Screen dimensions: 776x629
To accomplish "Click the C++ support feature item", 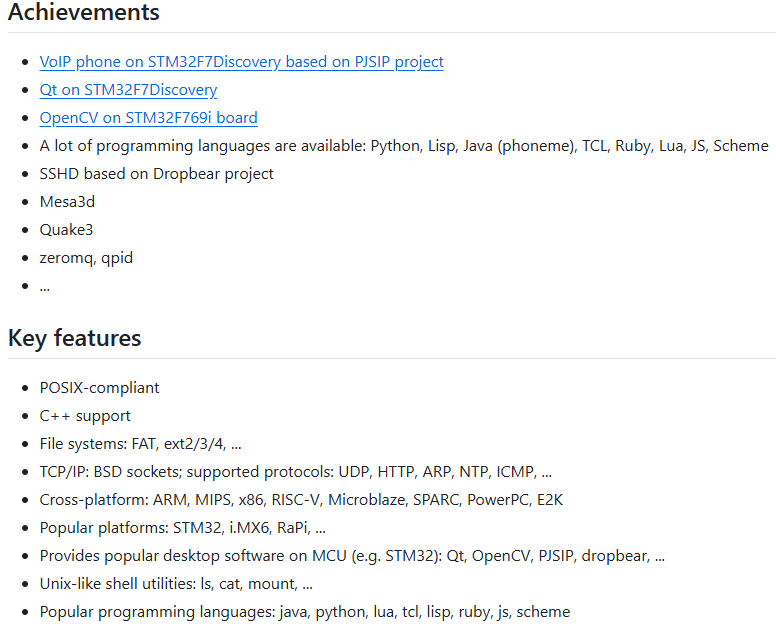I will pyautogui.click(x=85, y=416).
